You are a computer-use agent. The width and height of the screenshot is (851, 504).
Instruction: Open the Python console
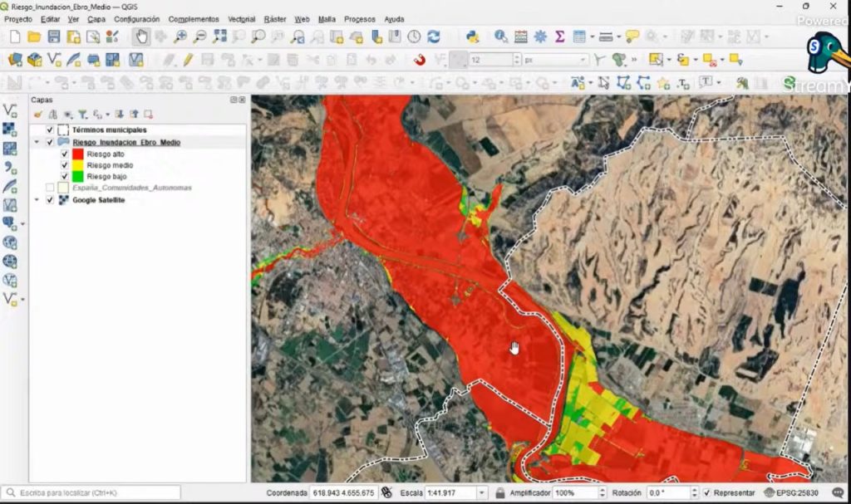(x=472, y=37)
